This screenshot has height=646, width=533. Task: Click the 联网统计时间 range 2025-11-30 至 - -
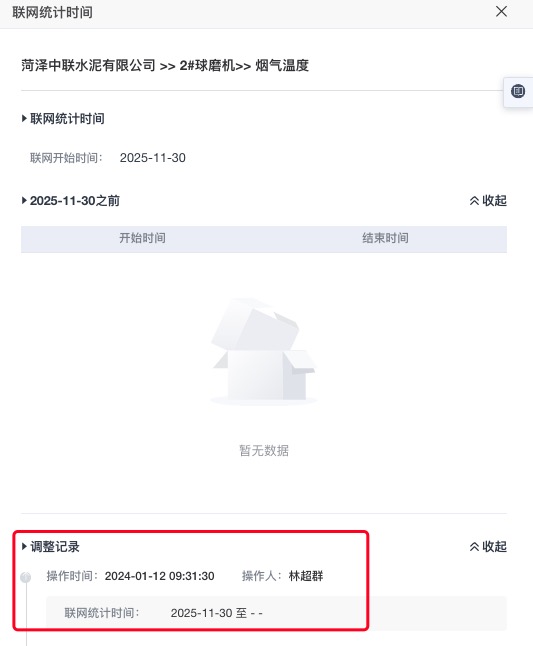pos(217,613)
